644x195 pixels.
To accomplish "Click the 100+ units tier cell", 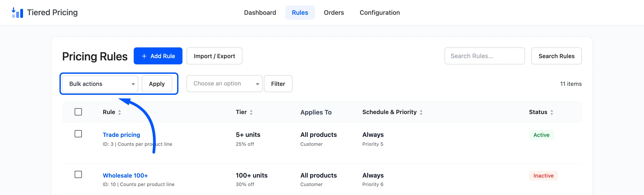I will tap(252, 176).
